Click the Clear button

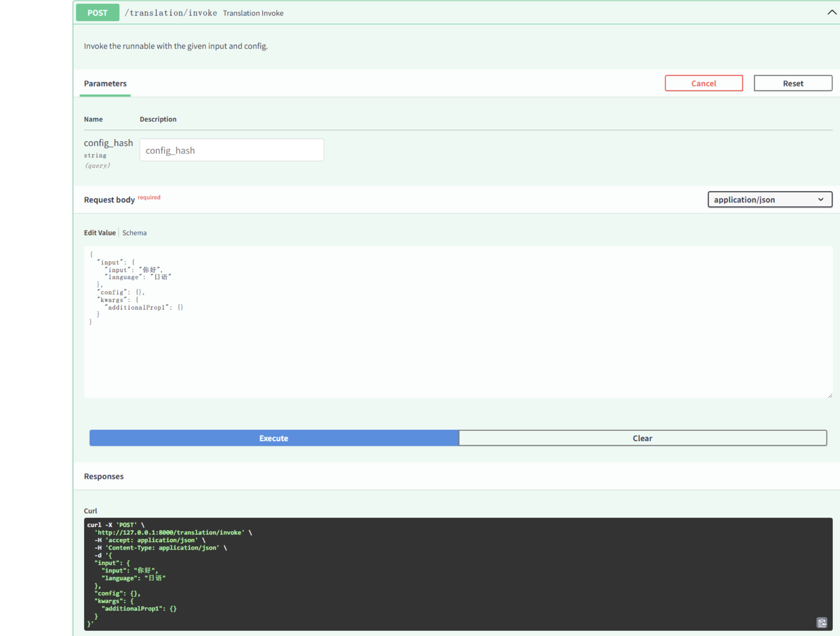[642, 438]
